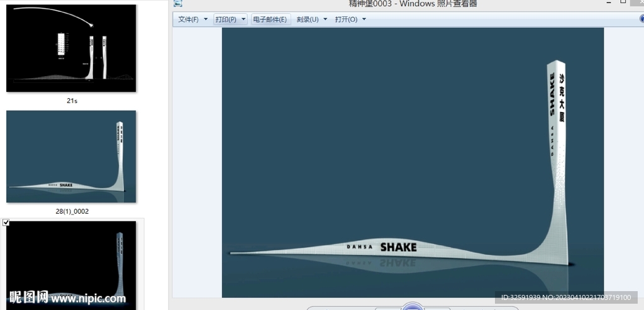This screenshot has width=644, height=310.
Task: Select the 21s image thumbnail
Action: pos(71,48)
